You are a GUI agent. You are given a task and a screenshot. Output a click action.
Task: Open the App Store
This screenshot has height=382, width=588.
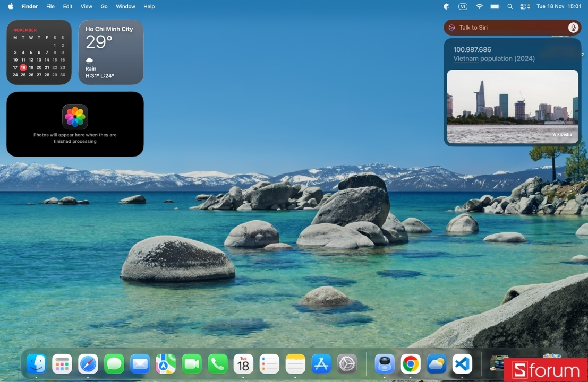pyautogui.click(x=321, y=364)
